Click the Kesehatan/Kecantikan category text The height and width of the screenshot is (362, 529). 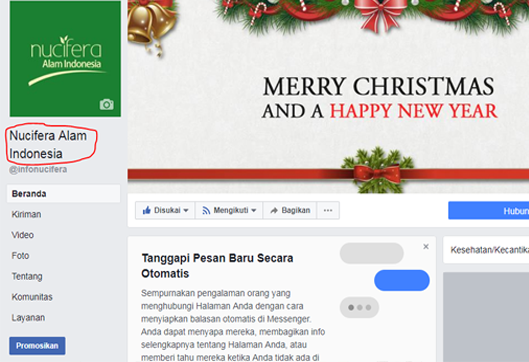[x=490, y=250]
